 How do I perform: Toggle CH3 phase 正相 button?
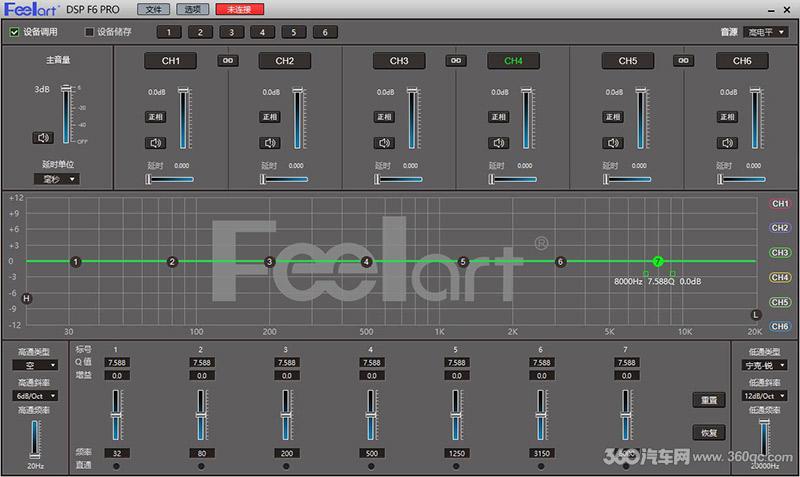384,117
